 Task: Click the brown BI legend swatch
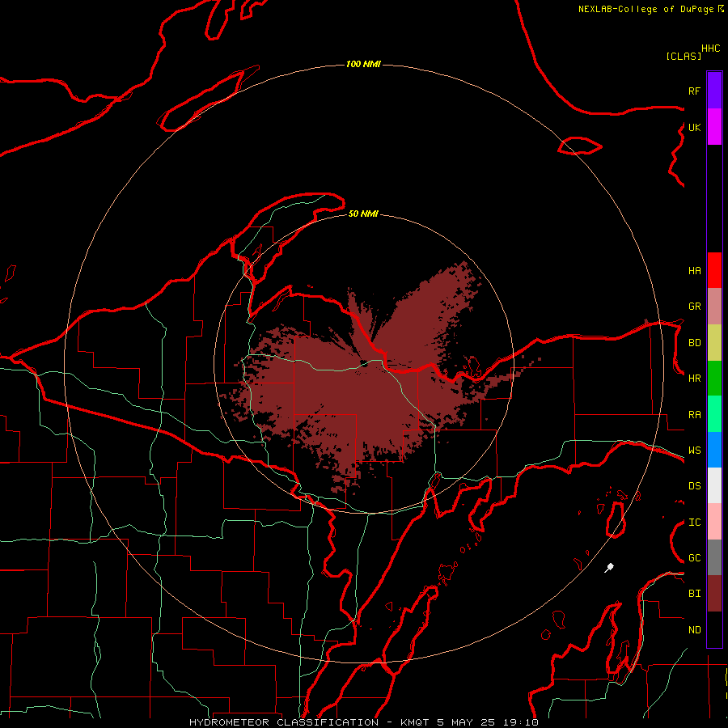(714, 594)
